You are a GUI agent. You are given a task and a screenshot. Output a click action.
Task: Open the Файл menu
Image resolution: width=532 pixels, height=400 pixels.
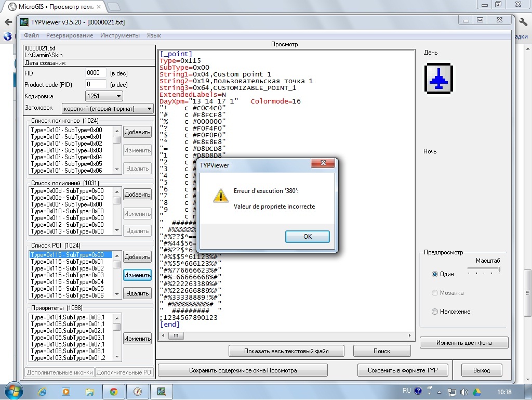pos(31,35)
